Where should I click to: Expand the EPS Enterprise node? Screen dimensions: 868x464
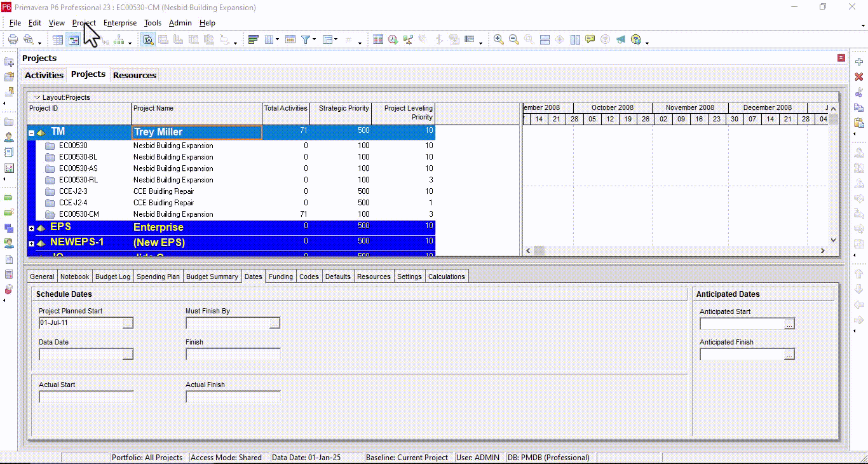pos(32,228)
